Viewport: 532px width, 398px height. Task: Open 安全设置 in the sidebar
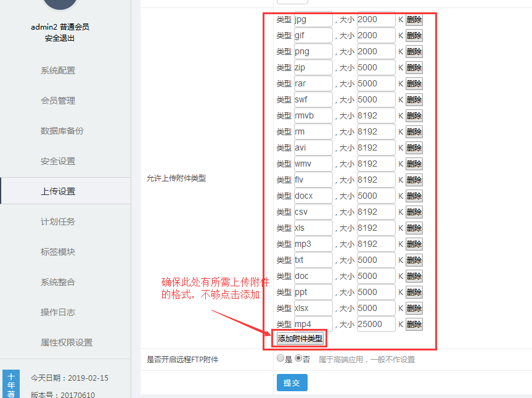58,161
